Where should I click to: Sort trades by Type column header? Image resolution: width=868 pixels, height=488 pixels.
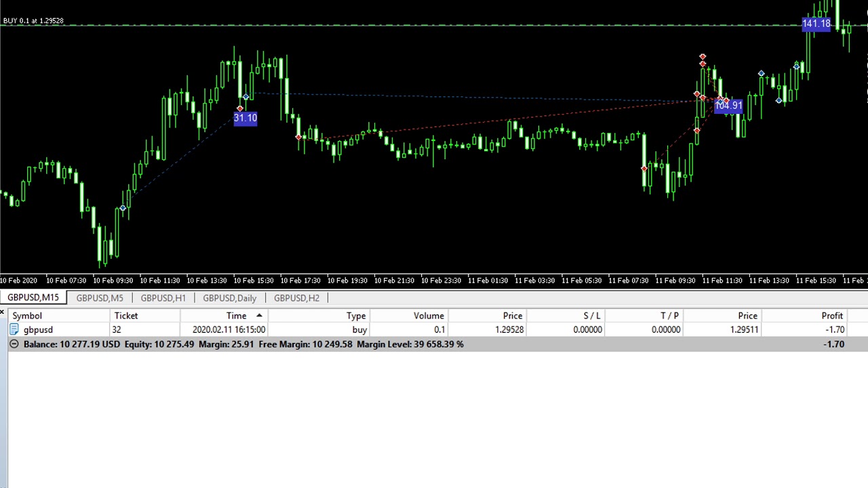pyautogui.click(x=319, y=316)
